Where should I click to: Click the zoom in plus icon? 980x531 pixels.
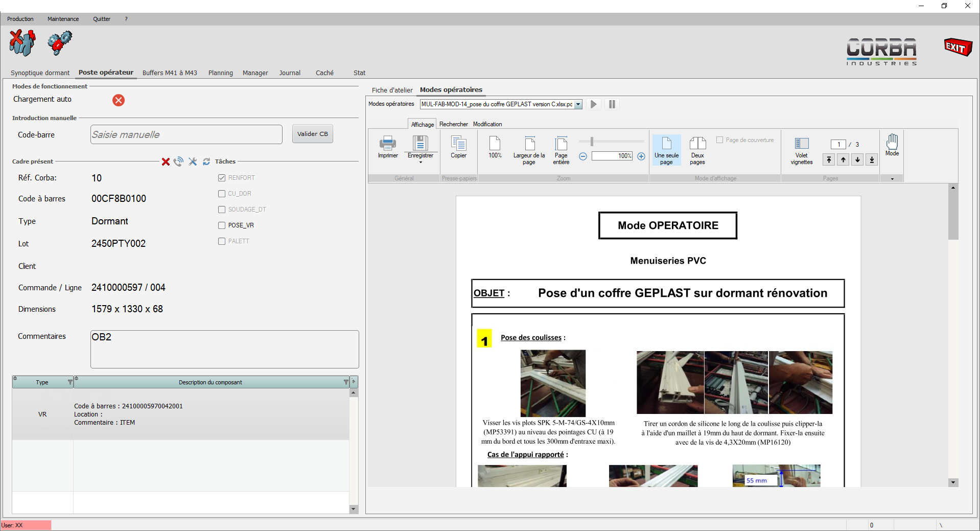(641, 156)
